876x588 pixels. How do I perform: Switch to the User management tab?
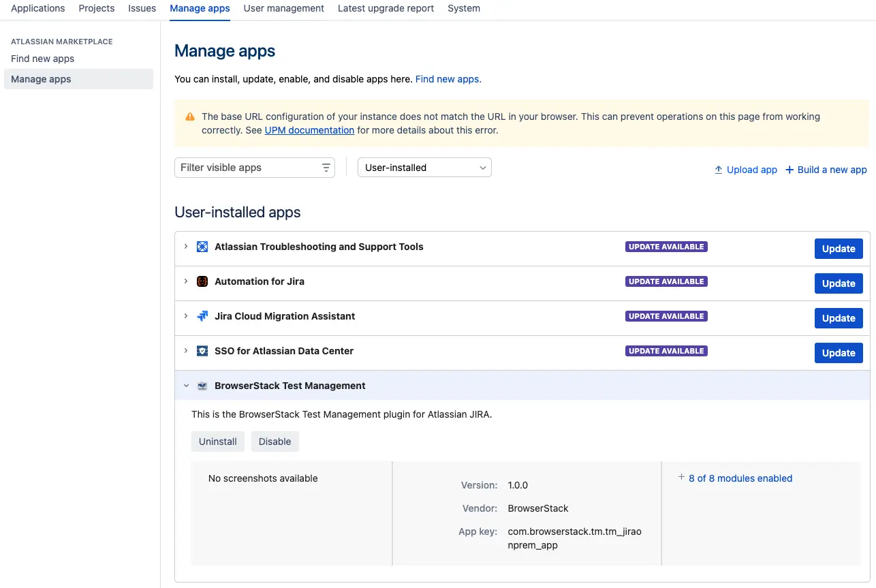283,8
